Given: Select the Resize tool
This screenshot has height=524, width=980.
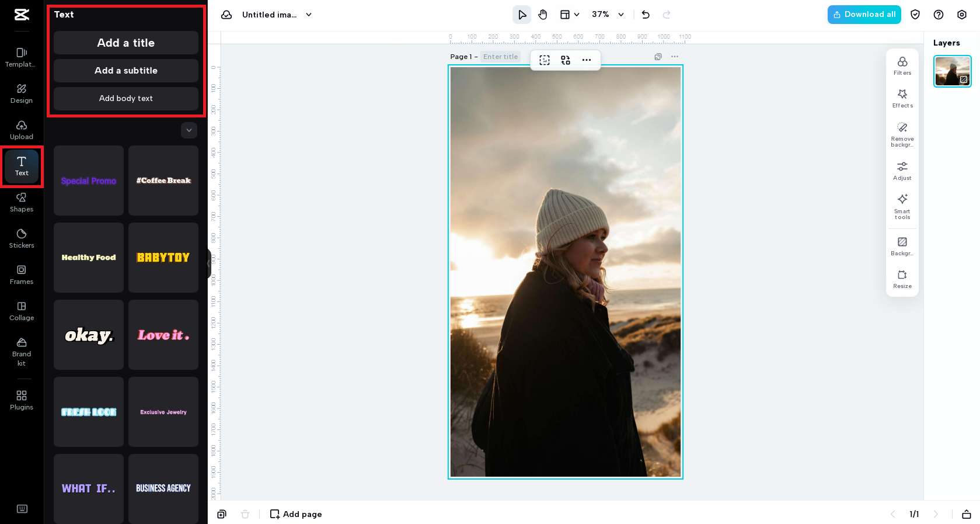Looking at the screenshot, I should pyautogui.click(x=902, y=279).
